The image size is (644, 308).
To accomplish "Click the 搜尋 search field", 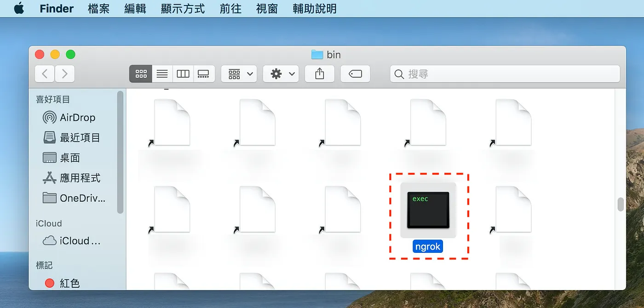I will (505, 74).
